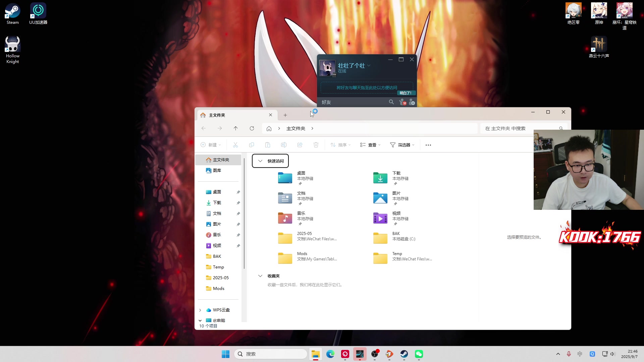Open the 文档 folder in quick access

[295, 198]
